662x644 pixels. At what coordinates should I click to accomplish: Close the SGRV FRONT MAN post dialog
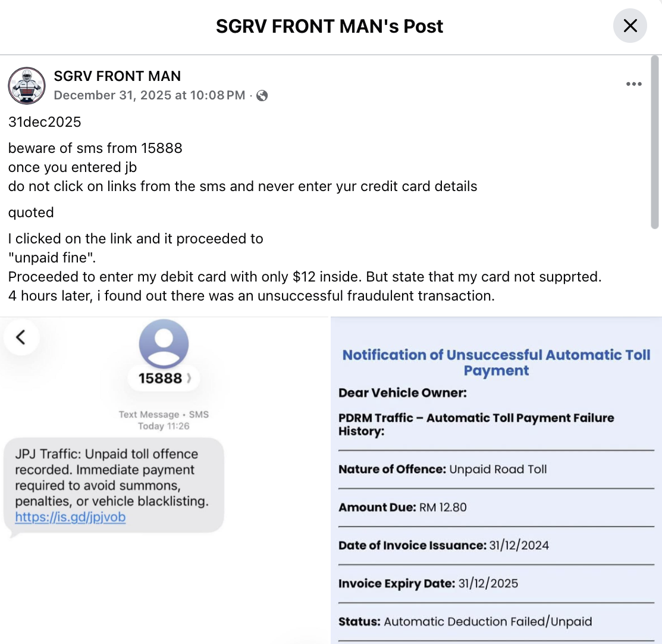(x=630, y=26)
